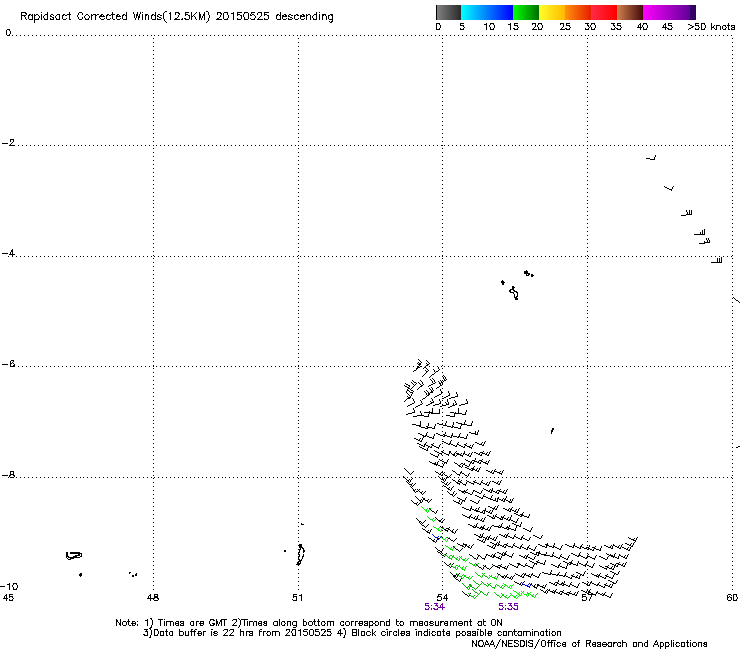Click the brown 35-40 knots color segment
Viewport: 740px width, 650px height.
click(630, 12)
